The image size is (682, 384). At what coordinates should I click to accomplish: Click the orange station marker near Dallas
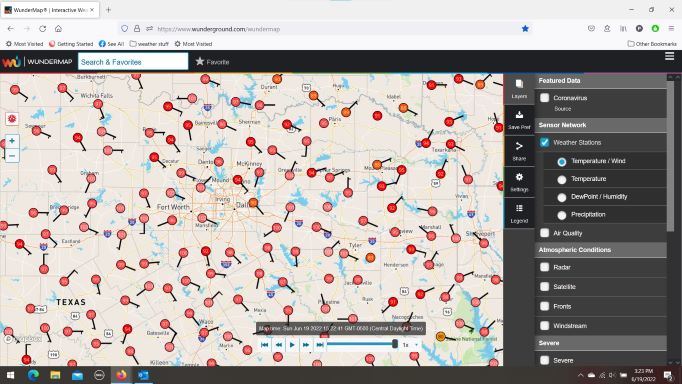253,203
